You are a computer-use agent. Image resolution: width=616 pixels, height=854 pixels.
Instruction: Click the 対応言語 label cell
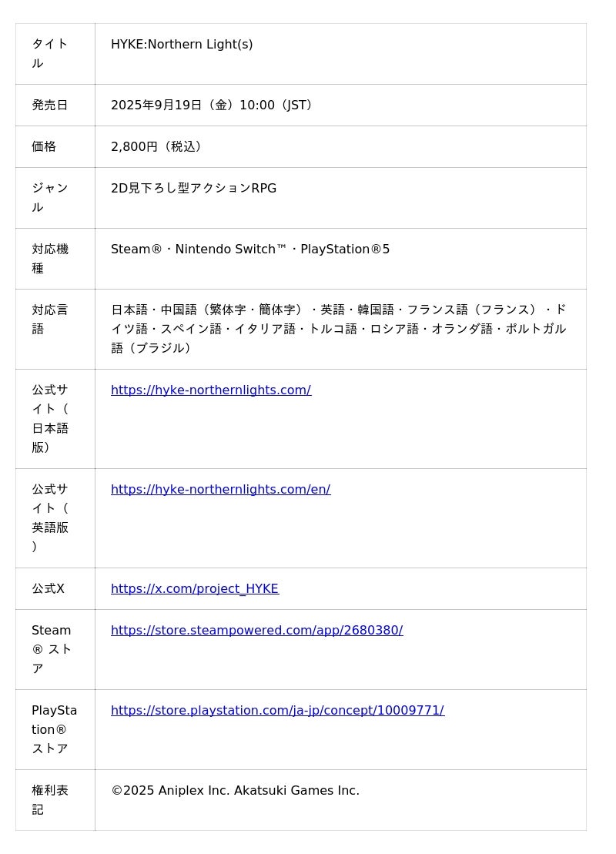50,320
